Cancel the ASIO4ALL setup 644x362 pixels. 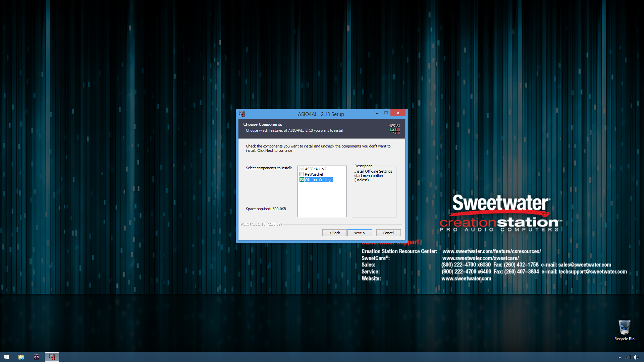tap(388, 233)
